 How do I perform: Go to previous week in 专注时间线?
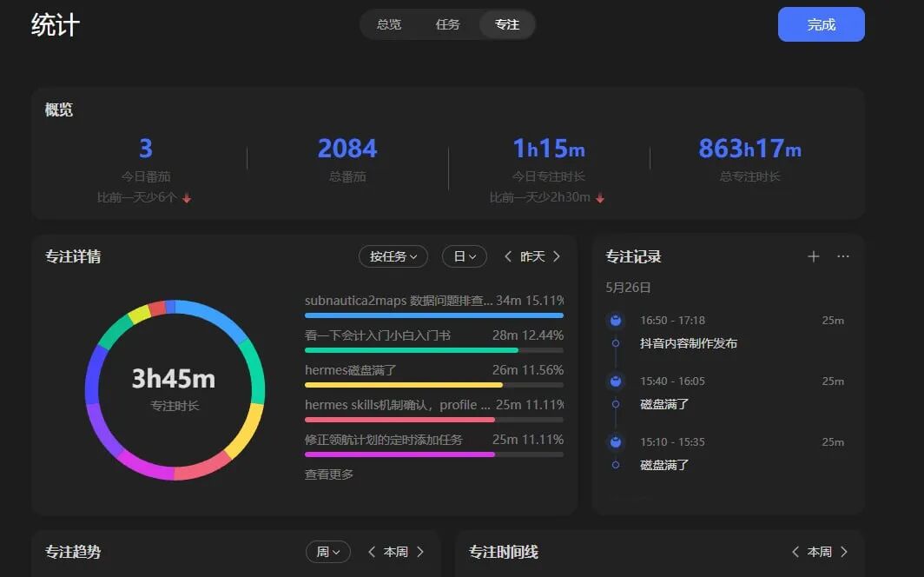pyautogui.click(x=795, y=552)
